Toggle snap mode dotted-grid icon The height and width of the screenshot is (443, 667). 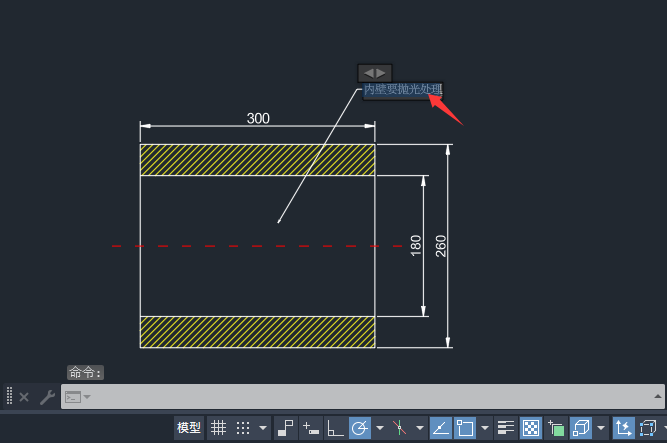tap(243, 428)
